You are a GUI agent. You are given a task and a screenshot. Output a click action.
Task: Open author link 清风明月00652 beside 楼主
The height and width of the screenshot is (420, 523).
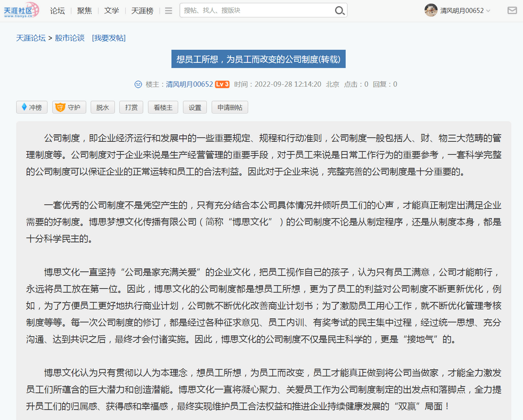click(x=189, y=84)
